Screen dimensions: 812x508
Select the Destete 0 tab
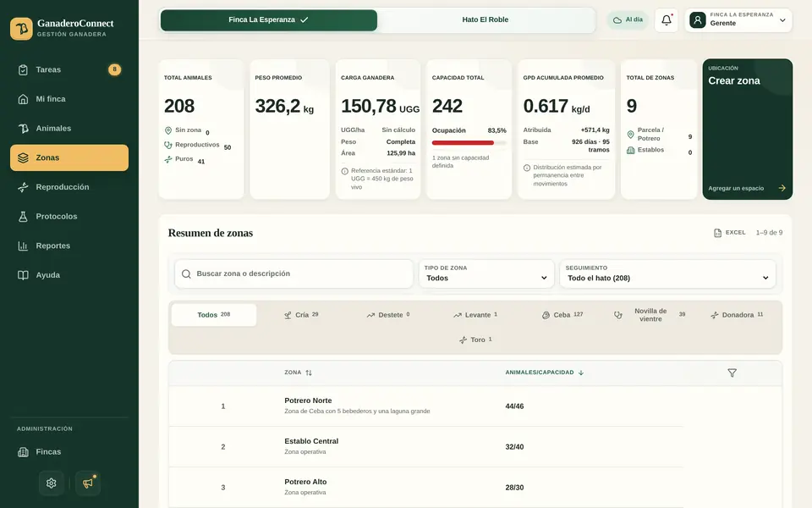point(388,315)
